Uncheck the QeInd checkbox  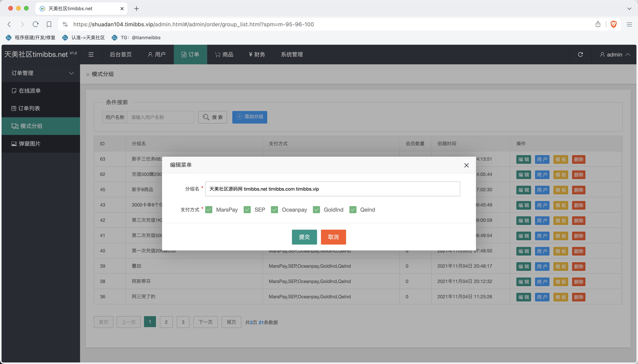pyautogui.click(x=353, y=210)
